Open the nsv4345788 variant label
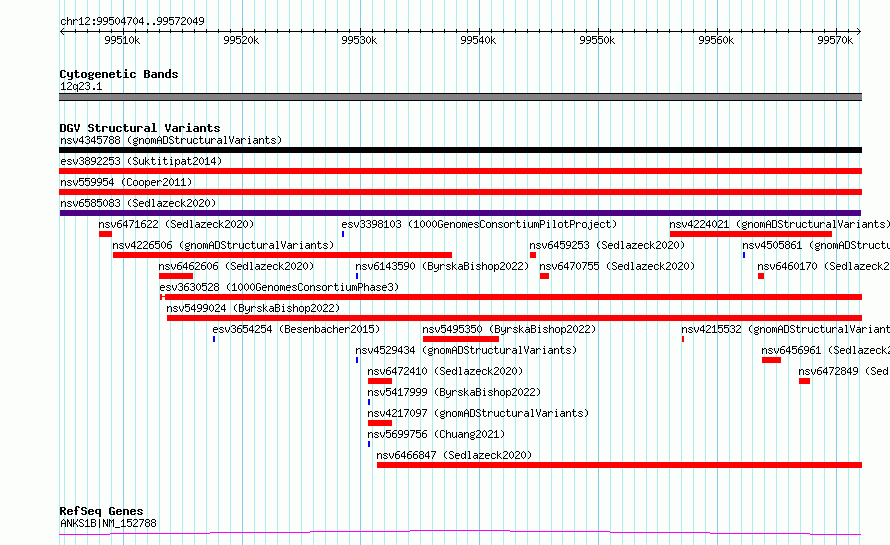The height and width of the screenshot is (545, 890). click(171, 140)
